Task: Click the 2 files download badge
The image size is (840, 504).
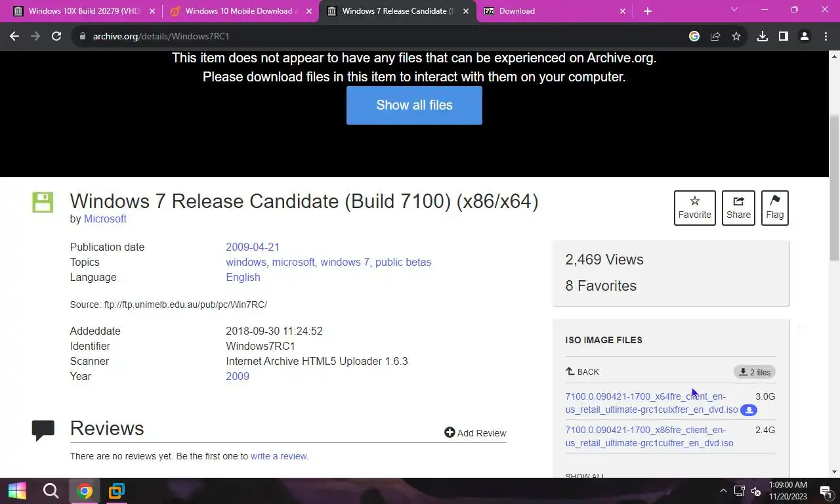Action: pyautogui.click(x=755, y=372)
